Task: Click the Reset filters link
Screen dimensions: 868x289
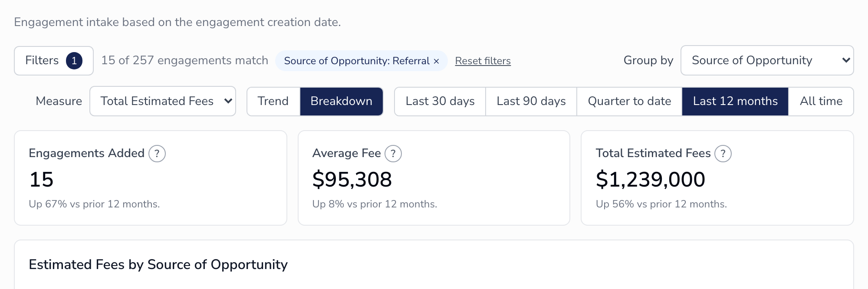Action: tap(483, 61)
